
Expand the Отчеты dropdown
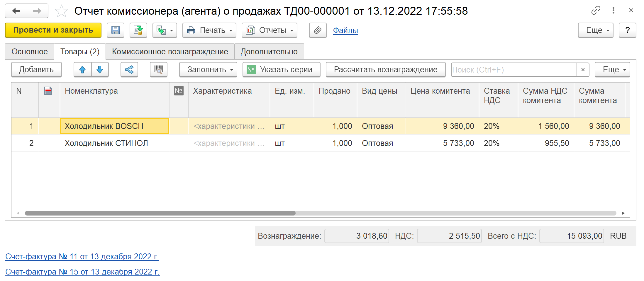269,30
